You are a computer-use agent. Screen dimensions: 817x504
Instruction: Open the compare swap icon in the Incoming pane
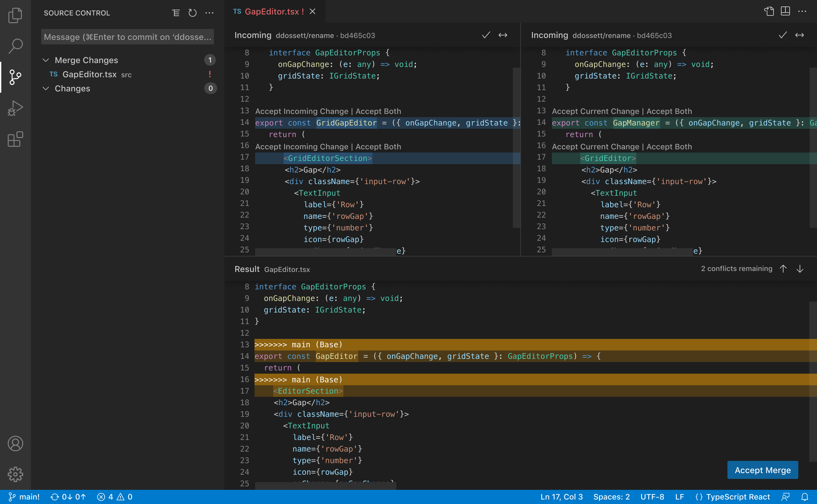tap(503, 35)
